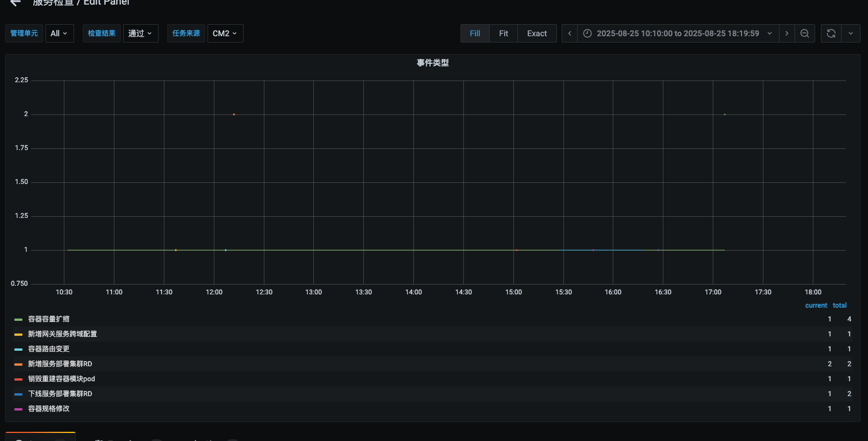Click the 12:00 x-axis label

[214, 292]
